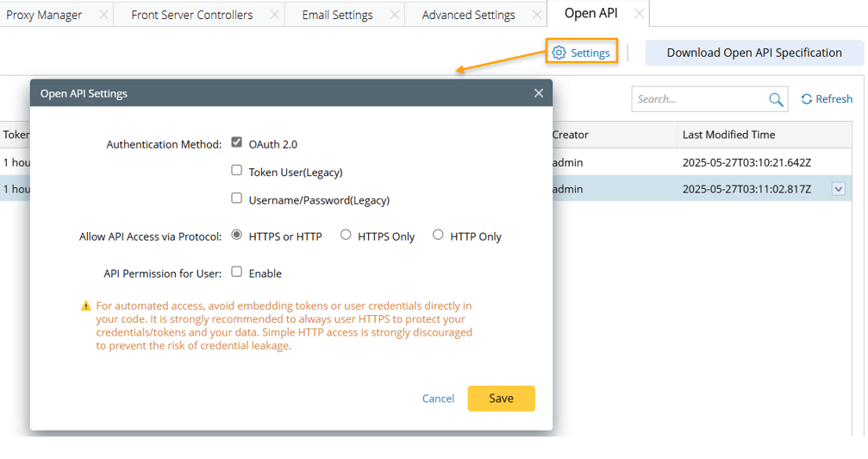Viewport: 868px width, 459px height.
Task: Close the Front Server Controllers tab
Action: point(274,15)
